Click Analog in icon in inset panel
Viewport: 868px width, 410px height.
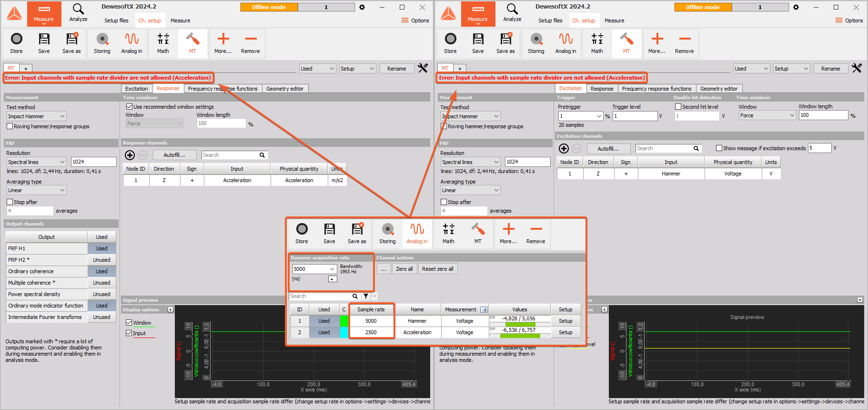tap(417, 234)
